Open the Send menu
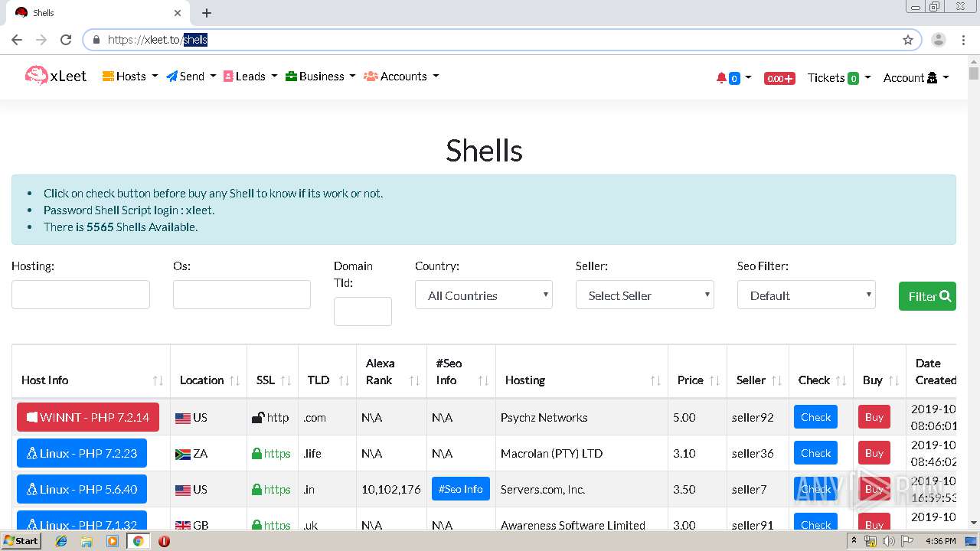This screenshot has height=551, width=980. (191, 76)
